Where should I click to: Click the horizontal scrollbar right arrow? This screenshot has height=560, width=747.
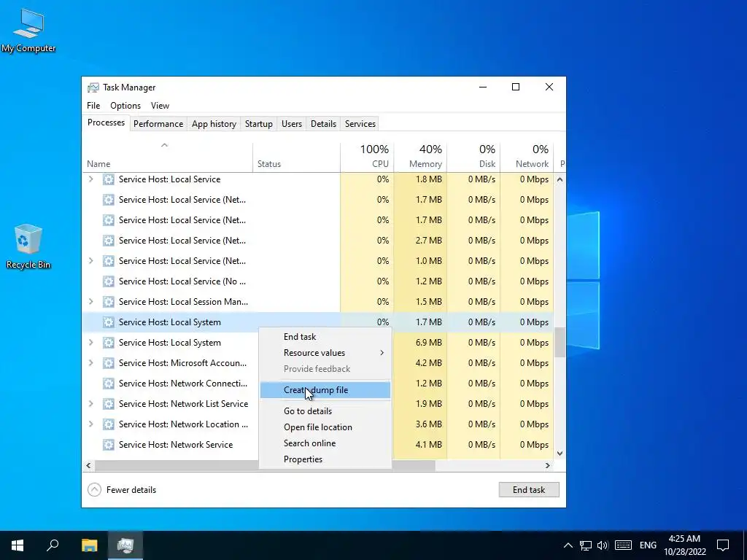pyautogui.click(x=548, y=466)
